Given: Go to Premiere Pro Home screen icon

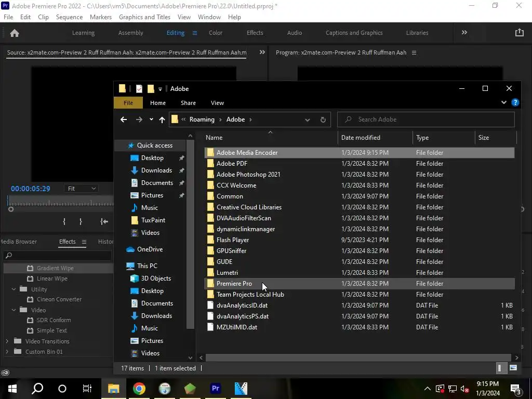Looking at the screenshot, I should coord(15,33).
